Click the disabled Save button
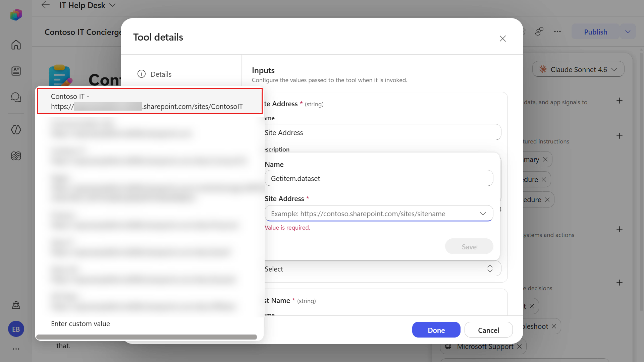The image size is (644, 362). point(469,247)
